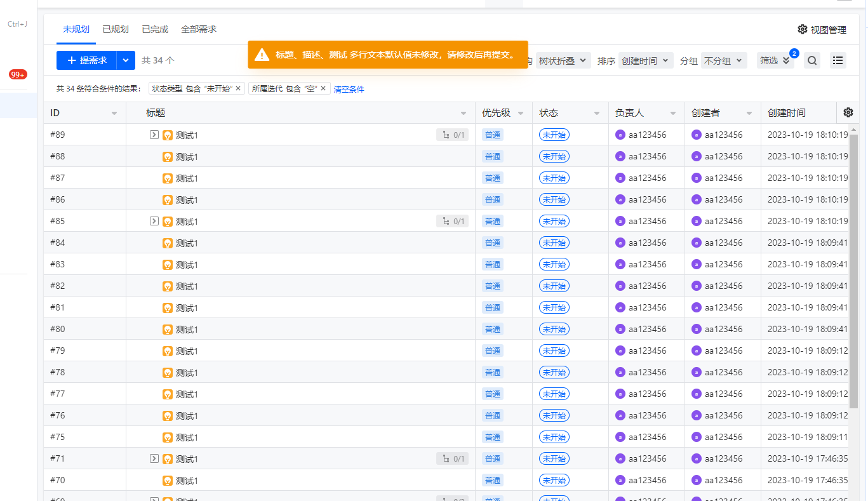Viewport: 868px width, 501px height.
Task: Switch to the 已完成 tab
Action: [x=155, y=29]
